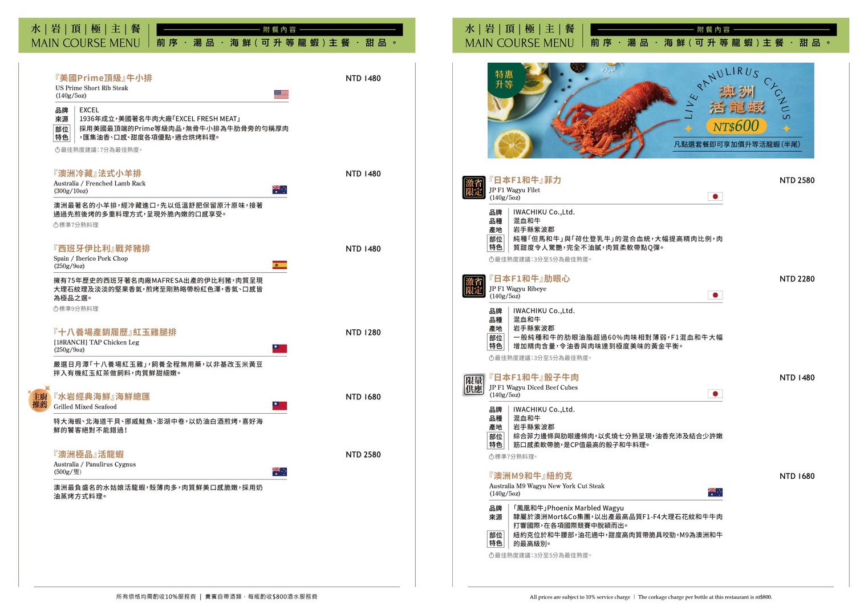Click the NT$600 price label on the banner
Screen dimensions: 868x614
coord(736,126)
